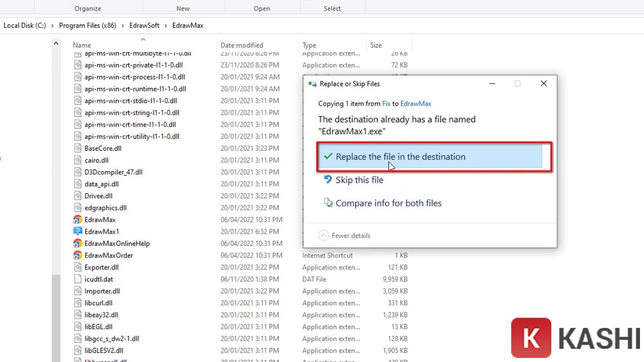Screen dimensions: 644x362
Task: Click the BaseCore.dll file icon
Action: [77, 148]
